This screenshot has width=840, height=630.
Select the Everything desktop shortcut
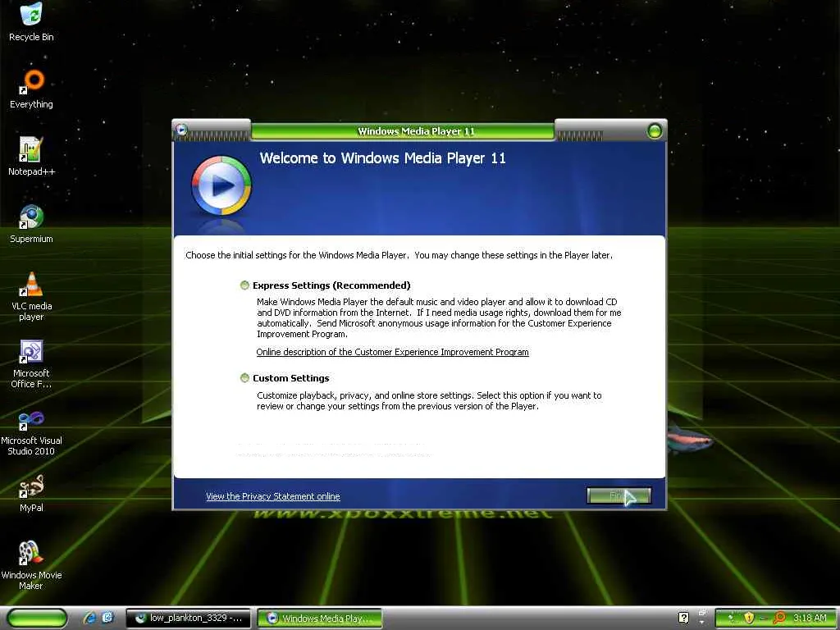tap(32, 89)
